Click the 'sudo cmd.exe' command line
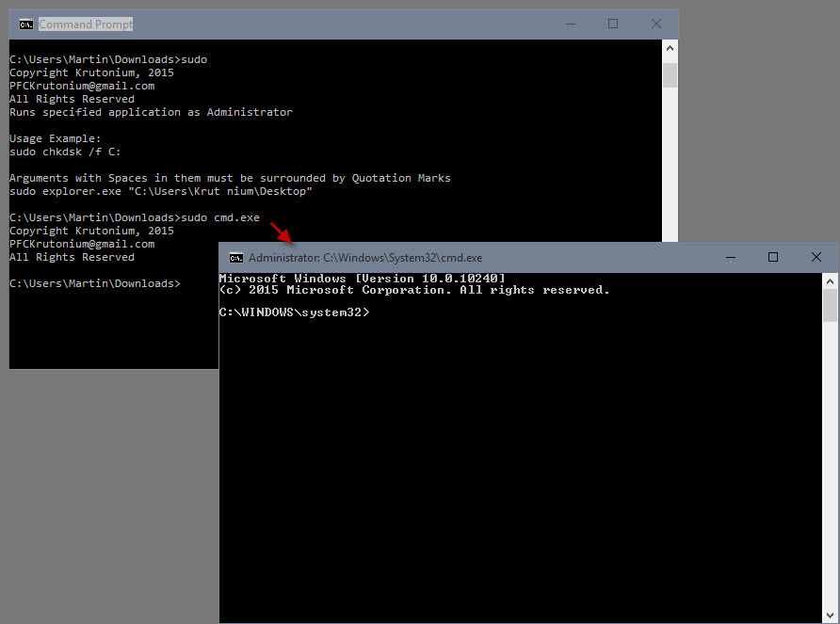This screenshot has width=840, height=624. (135, 217)
